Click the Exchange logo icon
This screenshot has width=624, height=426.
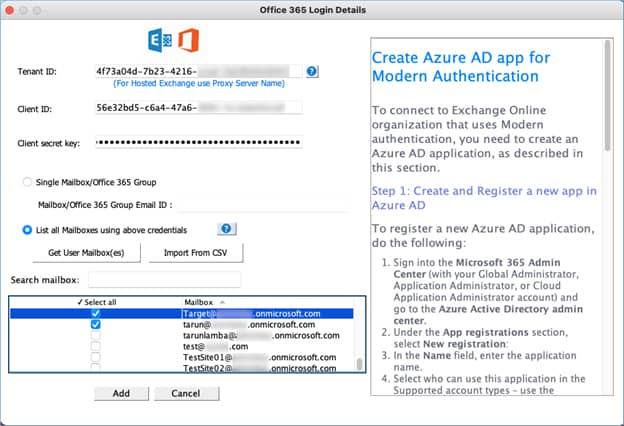point(160,40)
